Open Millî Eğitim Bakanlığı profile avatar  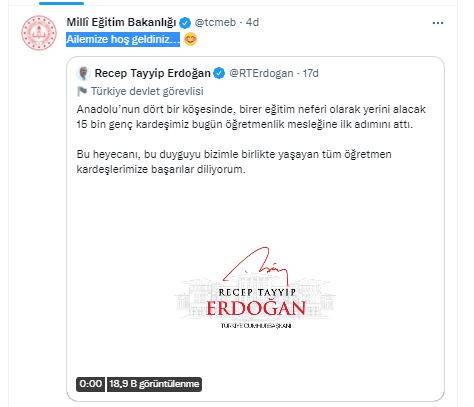click(39, 33)
